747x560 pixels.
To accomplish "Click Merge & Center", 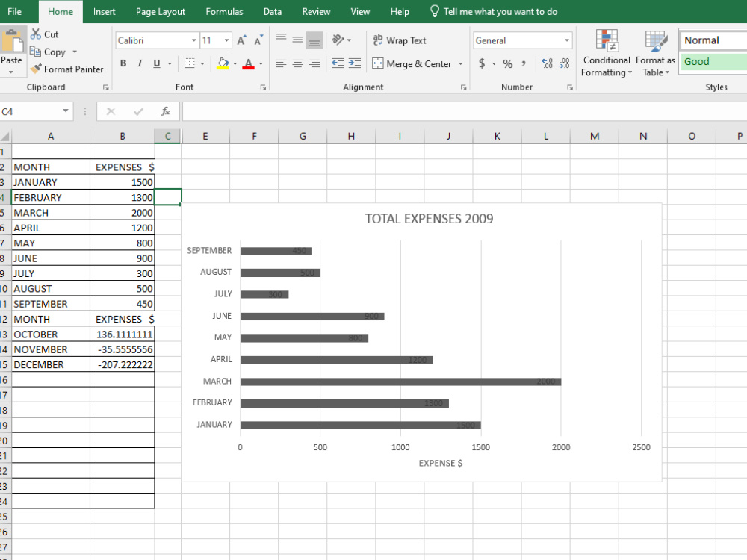I will click(x=412, y=63).
